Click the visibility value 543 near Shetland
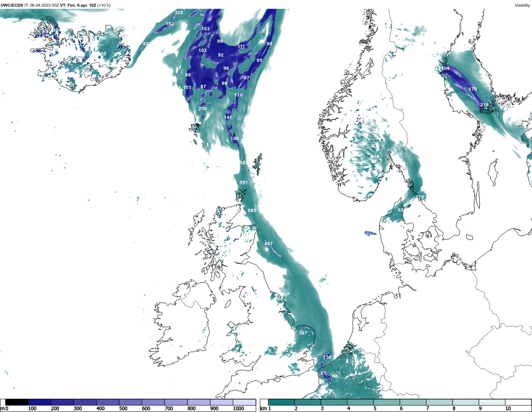The height and width of the screenshot is (412, 532). point(244,163)
